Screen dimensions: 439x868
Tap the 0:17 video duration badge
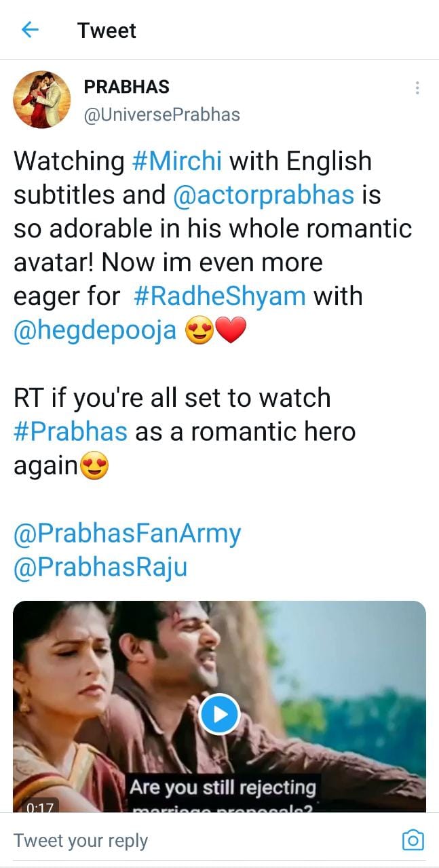39,807
